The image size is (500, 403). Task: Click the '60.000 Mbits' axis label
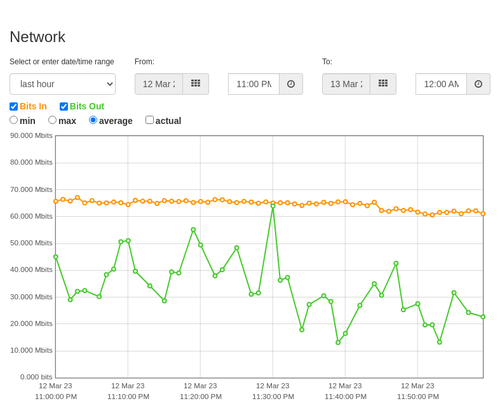[31, 216]
